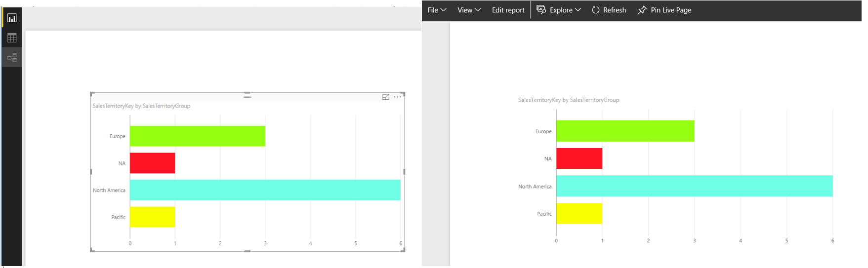The width and height of the screenshot is (868, 268).
Task: Click Focus mode icon on left chart
Action: coord(386,97)
